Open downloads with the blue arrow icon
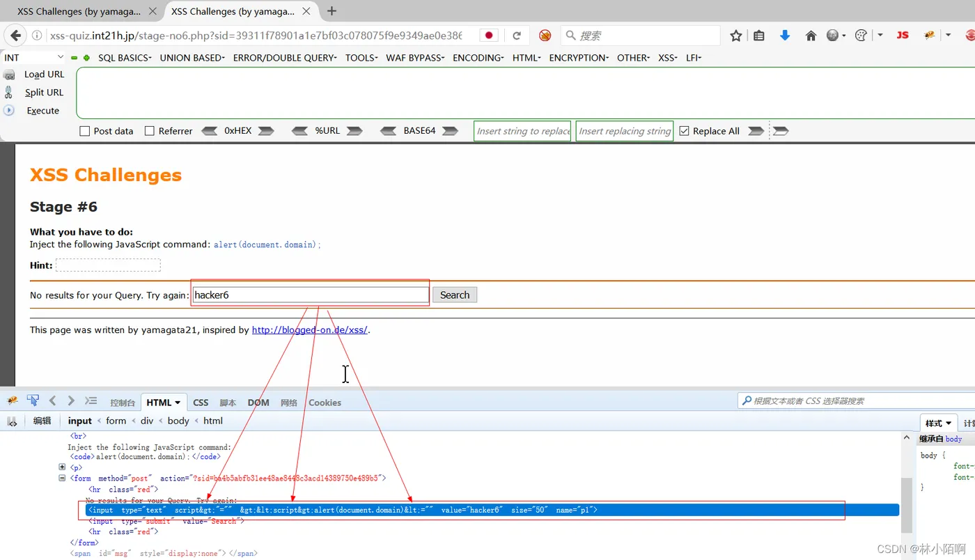Screen dimensions: 975x560 point(785,36)
